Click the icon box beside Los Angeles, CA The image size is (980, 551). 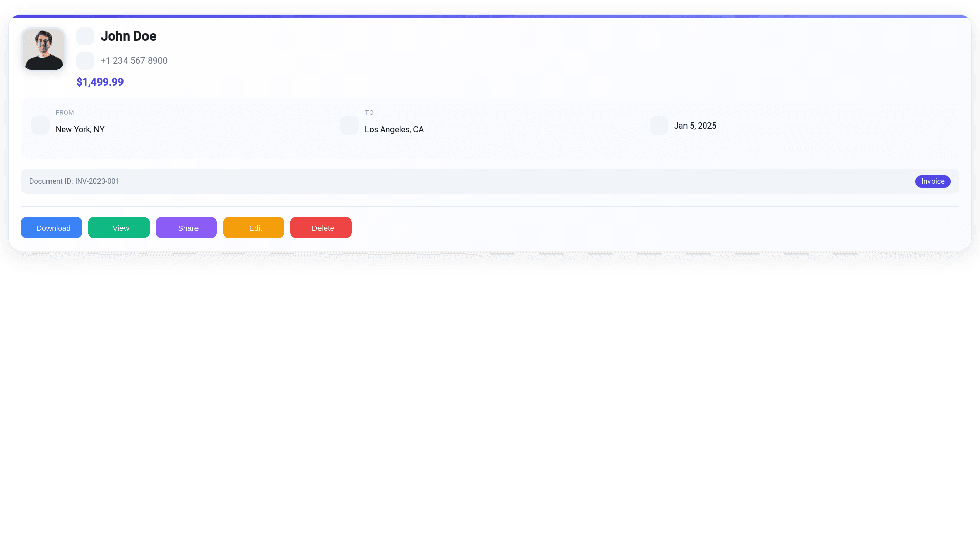point(350,126)
